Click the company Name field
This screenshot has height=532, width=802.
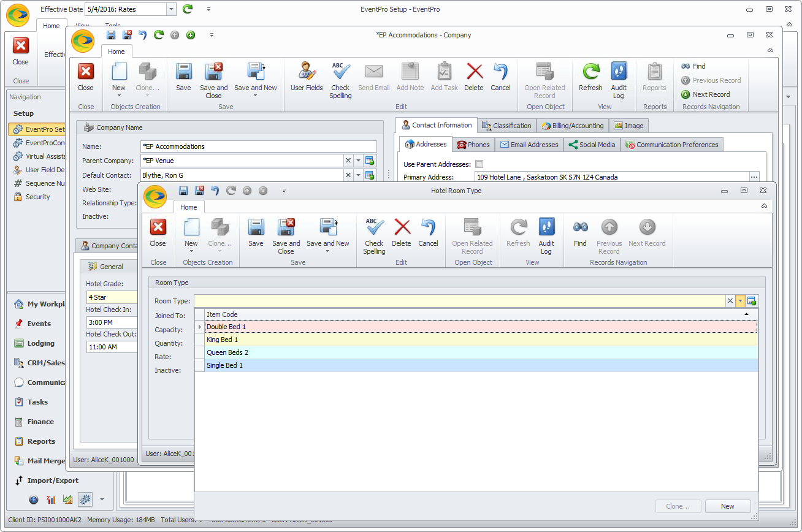tap(258, 146)
